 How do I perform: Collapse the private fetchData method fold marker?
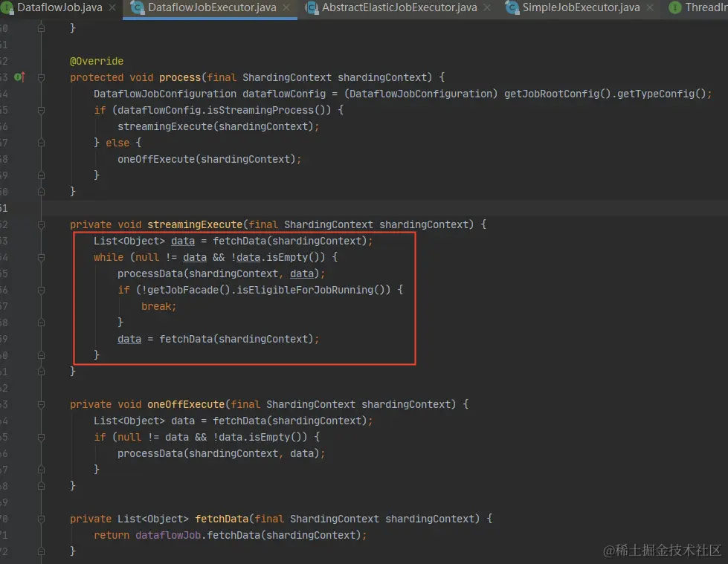pyautogui.click(x=41, y=519)
